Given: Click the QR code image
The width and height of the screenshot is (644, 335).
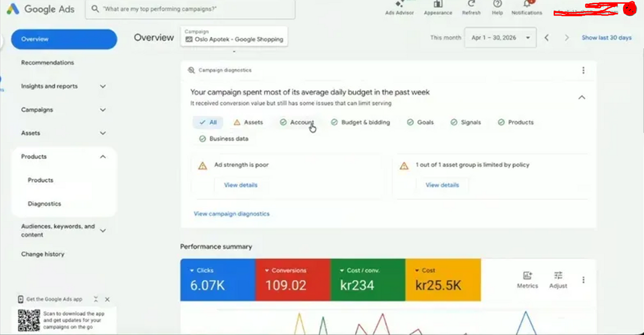Looking at the screenshot, I should pos(28,321).
